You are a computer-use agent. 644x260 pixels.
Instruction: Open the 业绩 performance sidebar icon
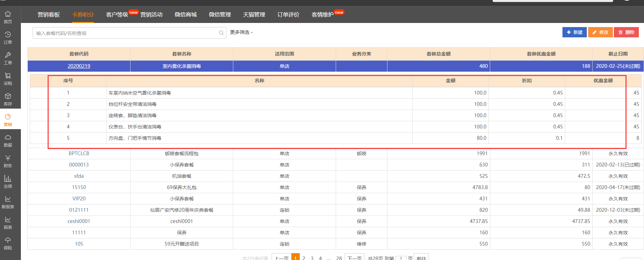8,181
